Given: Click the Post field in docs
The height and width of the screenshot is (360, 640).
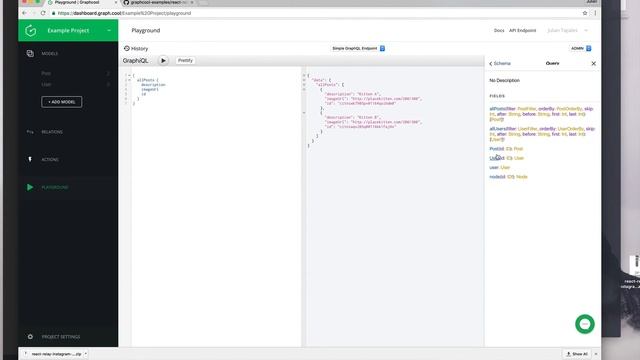Looking at the screenshot, I should point(493,149).
